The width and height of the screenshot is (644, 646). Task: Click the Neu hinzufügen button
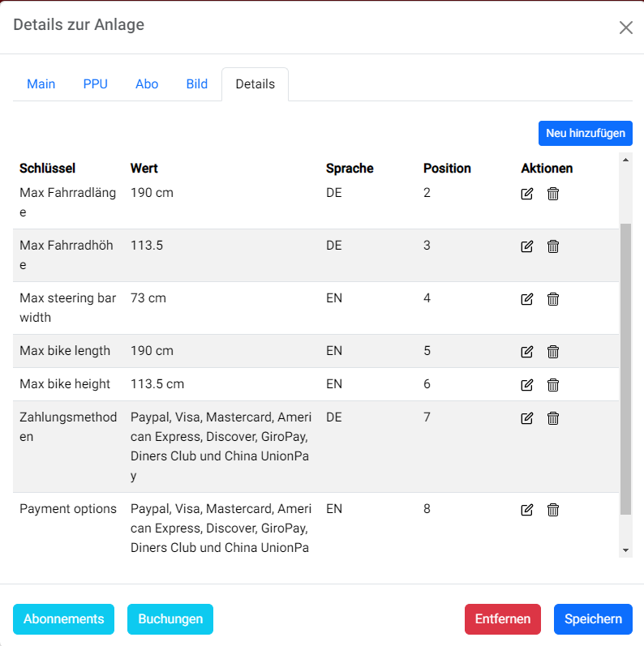coord(585,133)
